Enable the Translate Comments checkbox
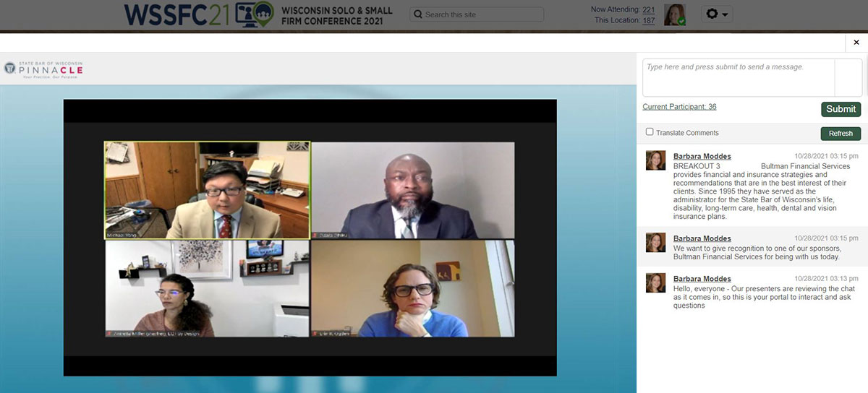This screenshot has width=868, height=393. tap(650, 132)
